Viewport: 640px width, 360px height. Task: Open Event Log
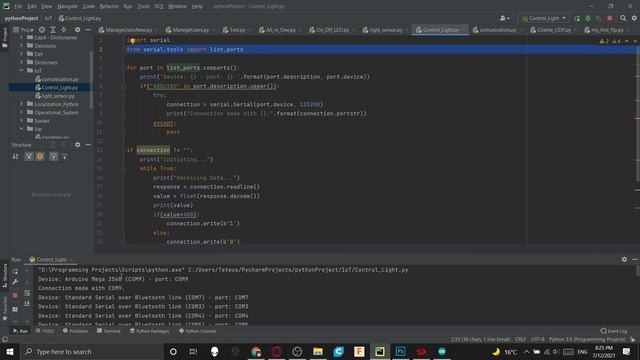[614, 331]
